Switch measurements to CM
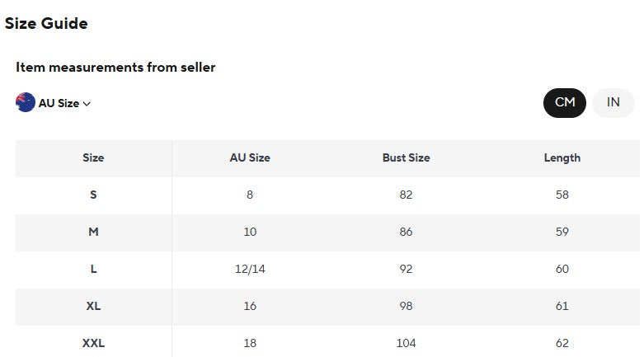This screenshot has width=644, height=357. coord(565,103)
